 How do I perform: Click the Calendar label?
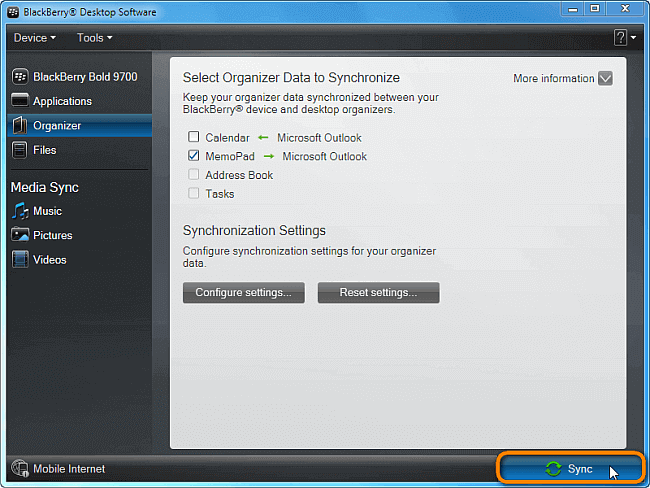228,138
